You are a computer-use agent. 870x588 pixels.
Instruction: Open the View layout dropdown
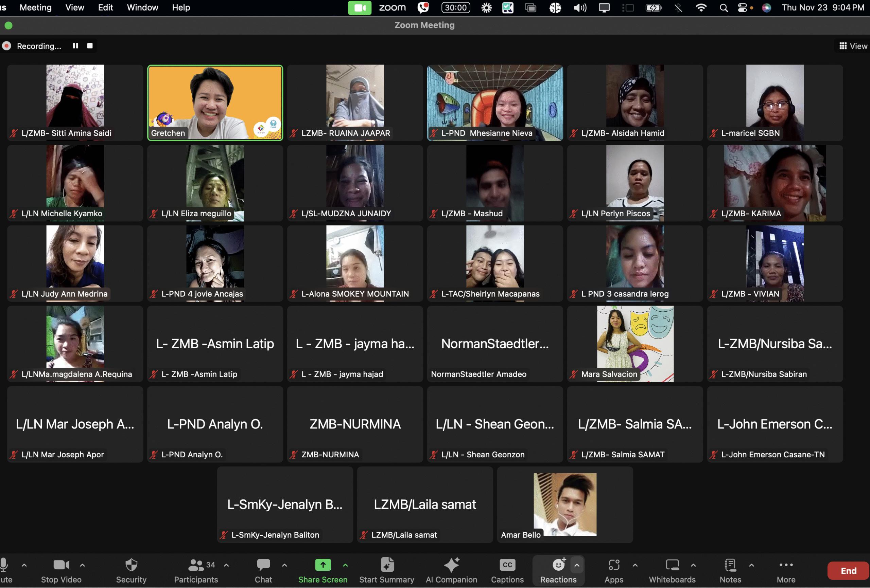point(853,46)
